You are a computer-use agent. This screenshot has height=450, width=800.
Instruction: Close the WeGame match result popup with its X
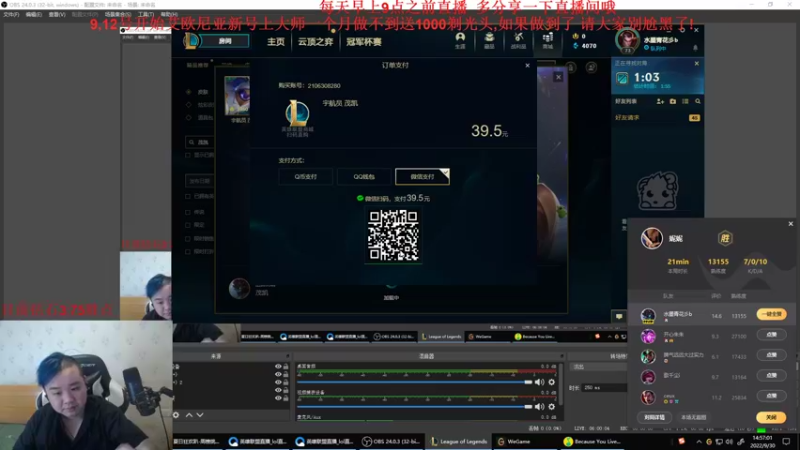pos(791,223)
